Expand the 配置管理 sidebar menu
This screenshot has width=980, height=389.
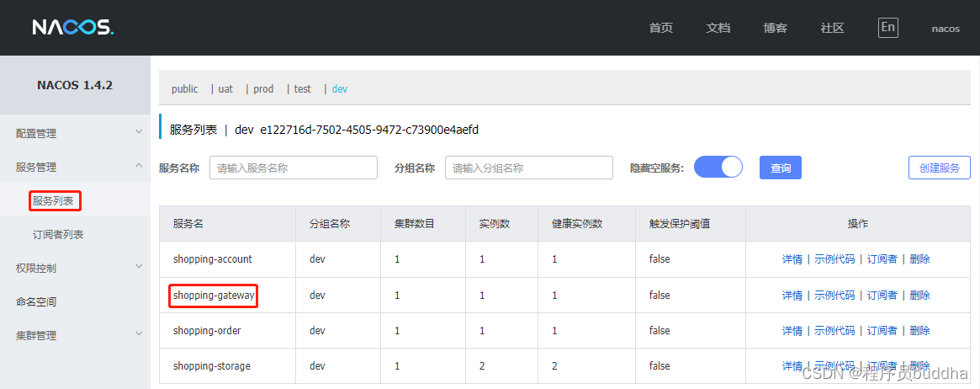click(75, 133)
